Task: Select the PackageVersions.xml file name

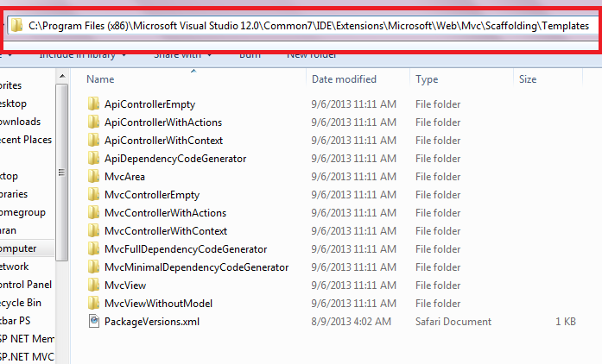Action: 152,322
